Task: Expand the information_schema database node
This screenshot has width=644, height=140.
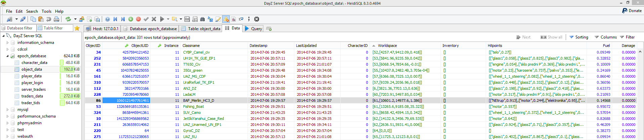Action: (7, 43)
